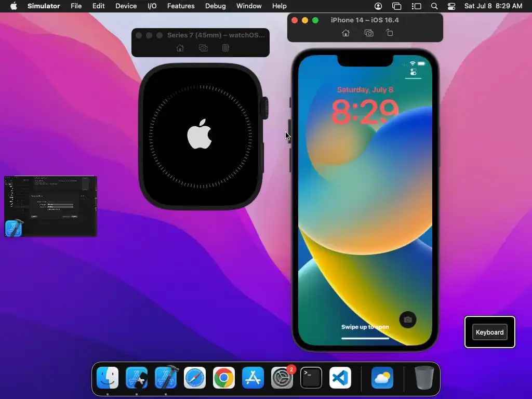Open Control Center in the menu bar

click(x=451, y=6)
